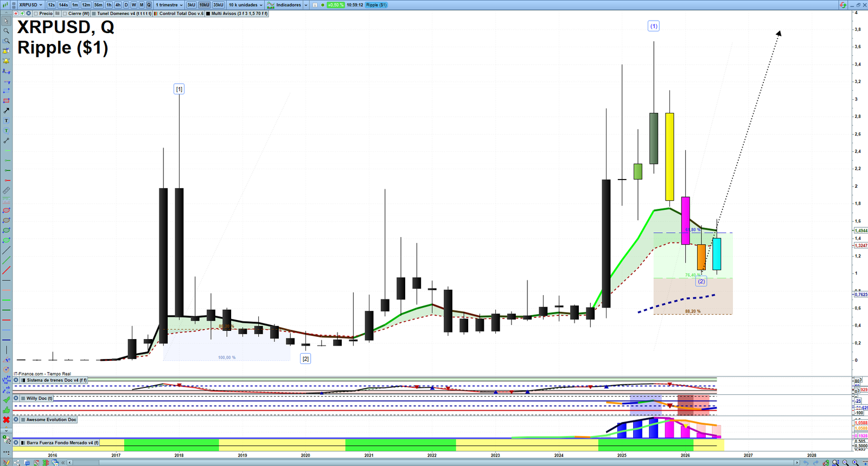Toggle the Precio checkbox
Screen dimensions: 868x466
click(36, 14)
